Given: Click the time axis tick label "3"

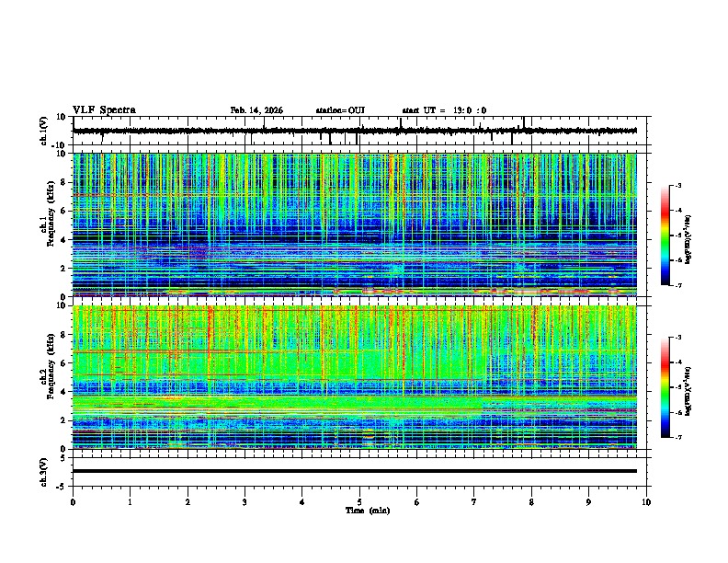Looking at the screenshot, I should click(x=245, y=502).
